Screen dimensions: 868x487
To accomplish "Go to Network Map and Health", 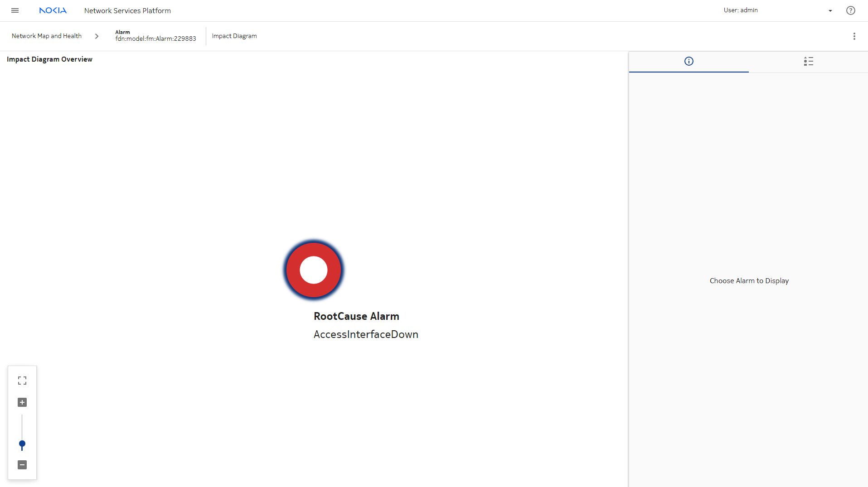I will pyautogui.click(x=47, y=36).
